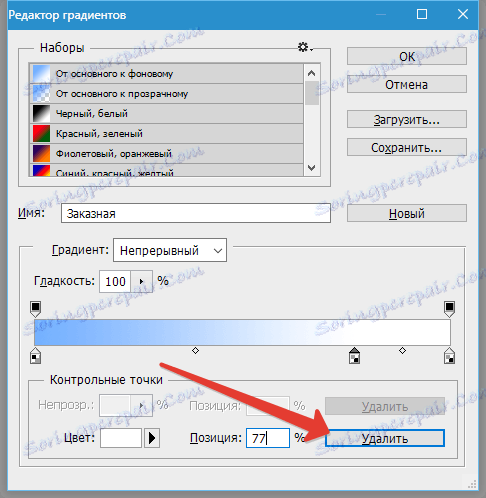Choose the Фиолетовый, оранжевый gradient preset

tap(166, 154)
